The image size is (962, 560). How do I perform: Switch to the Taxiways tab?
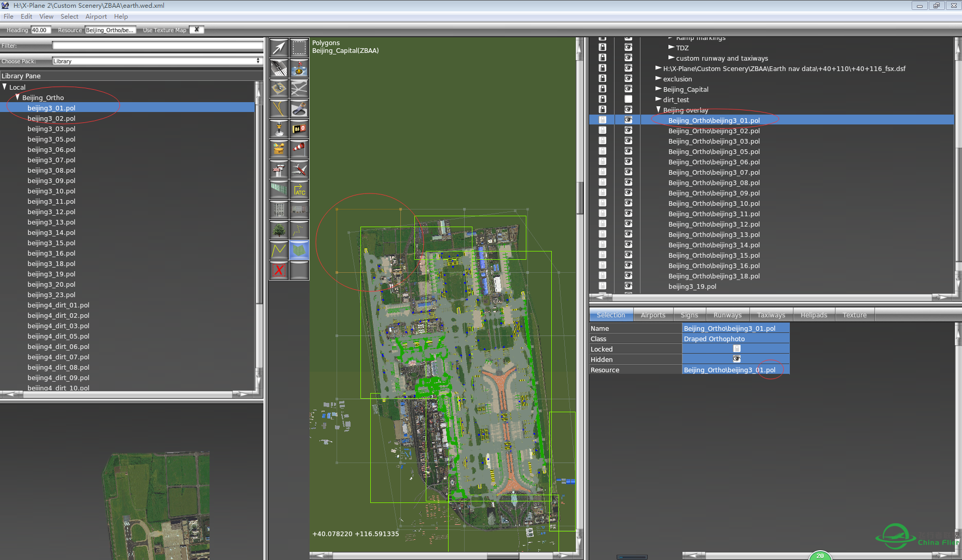[771, 315]
